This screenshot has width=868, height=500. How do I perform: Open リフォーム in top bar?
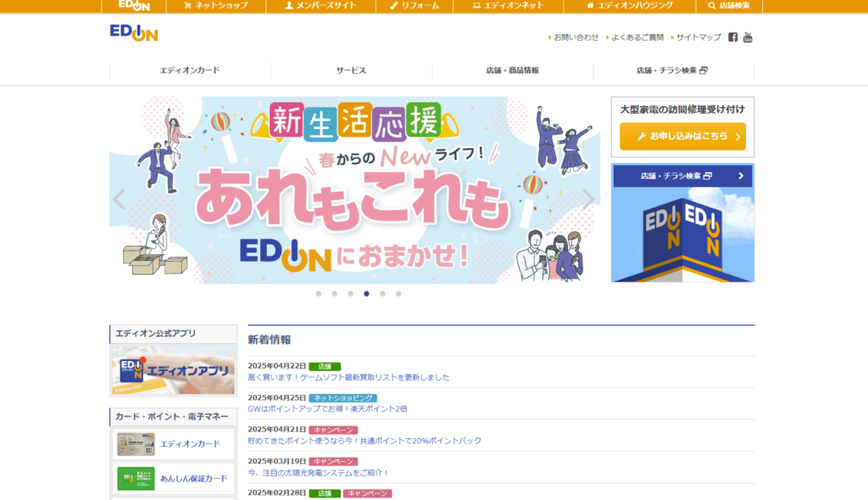(415, 6)
